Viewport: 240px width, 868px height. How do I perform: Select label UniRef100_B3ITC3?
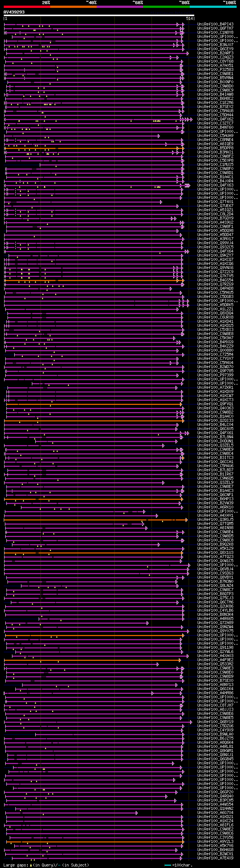(x=215, y=457)
